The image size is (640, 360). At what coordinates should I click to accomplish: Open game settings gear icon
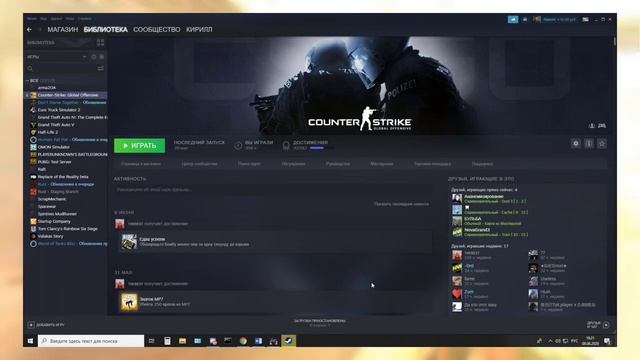tap(576, 144)
